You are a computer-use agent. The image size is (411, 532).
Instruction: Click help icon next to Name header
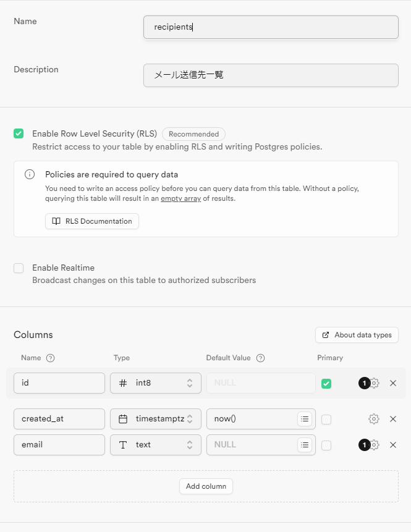click(51, 358)
